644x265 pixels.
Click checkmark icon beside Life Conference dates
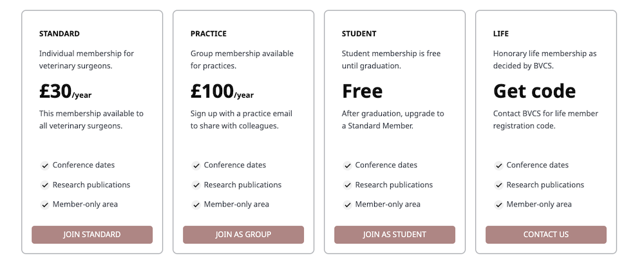pos(499,166)
